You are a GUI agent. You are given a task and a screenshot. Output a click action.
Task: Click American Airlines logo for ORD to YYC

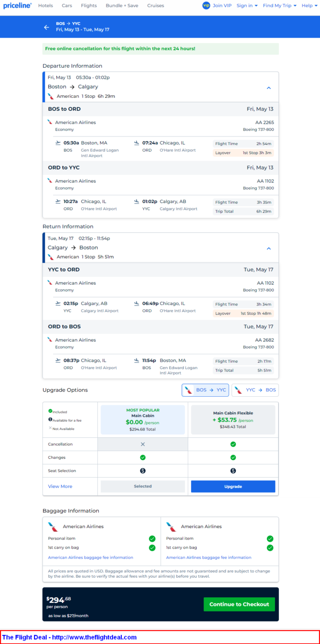[x=50, y=181]
